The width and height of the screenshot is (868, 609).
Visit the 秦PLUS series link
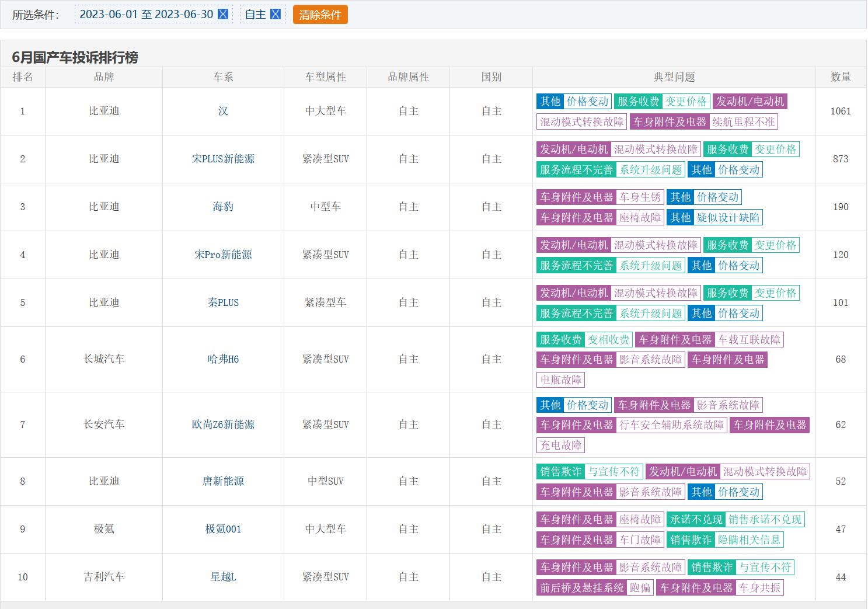click(x=223, y=302)
